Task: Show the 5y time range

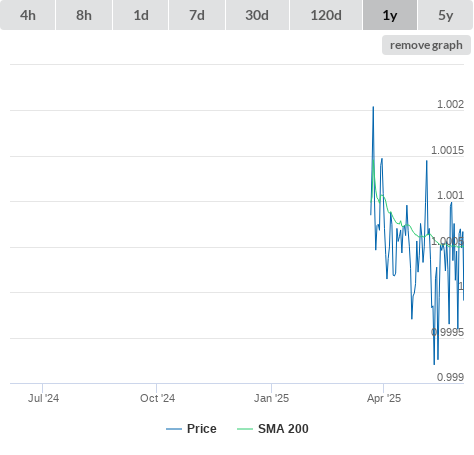Action: tap(445, 15)
